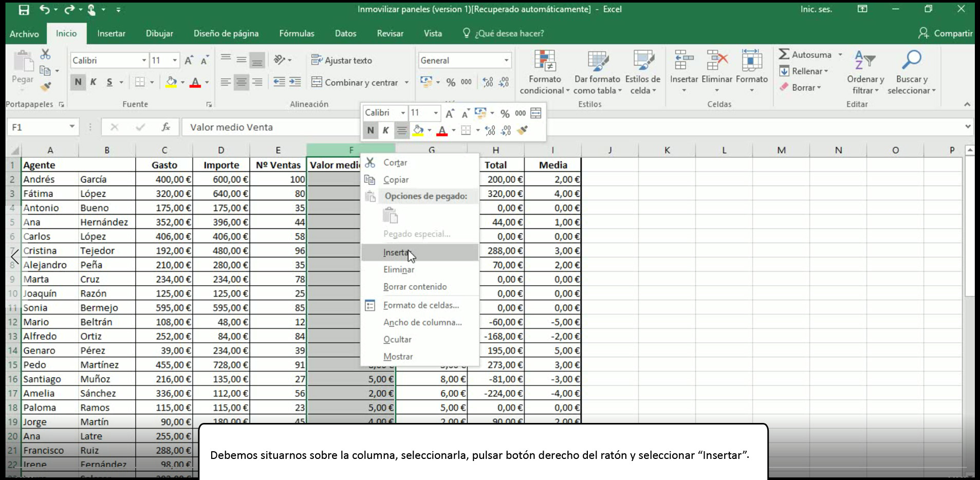Toggle bold N in the ribbon
980x480 pixels.
[x=78, y=82]
